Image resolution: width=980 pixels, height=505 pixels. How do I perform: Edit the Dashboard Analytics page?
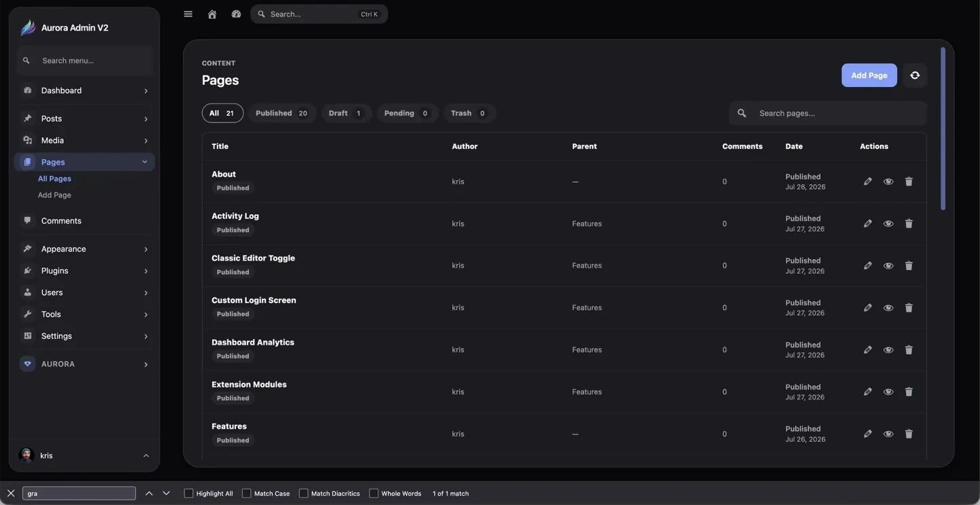click(x=867, y=350)
